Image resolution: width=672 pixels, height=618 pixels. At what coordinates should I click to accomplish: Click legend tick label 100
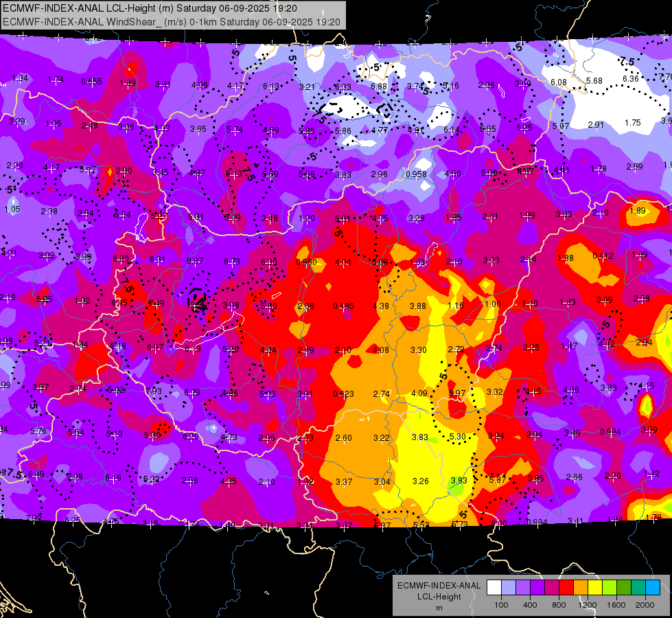point(501,605)
